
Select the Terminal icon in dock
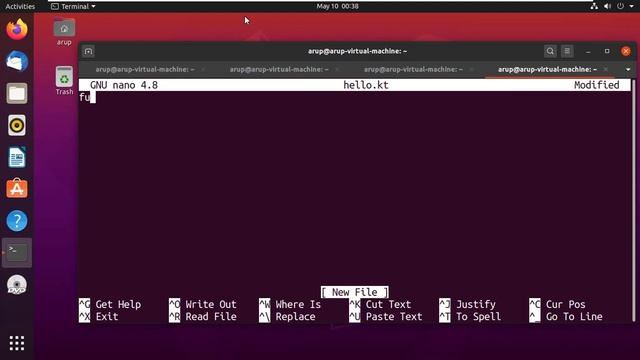(17, 253)
